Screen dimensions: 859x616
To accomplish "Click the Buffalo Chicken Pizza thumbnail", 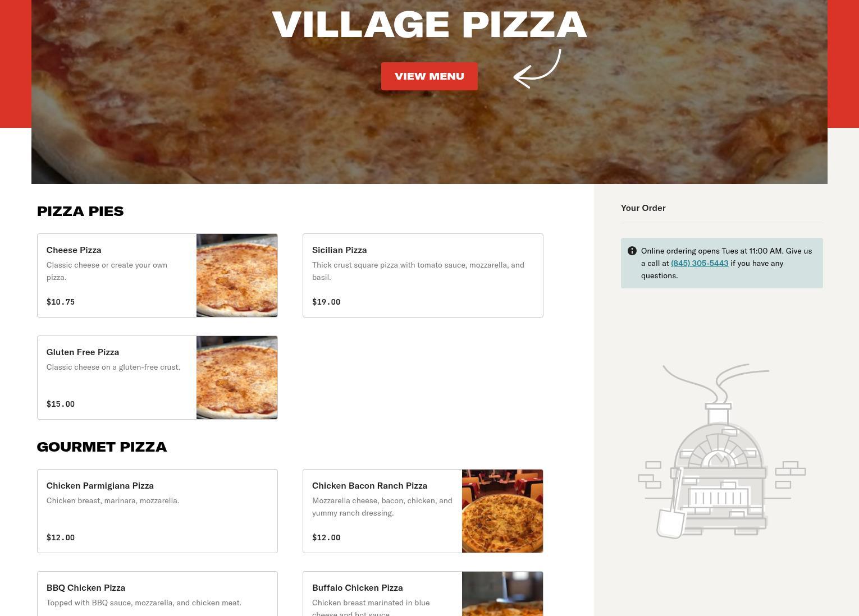I will pos(502,594).
